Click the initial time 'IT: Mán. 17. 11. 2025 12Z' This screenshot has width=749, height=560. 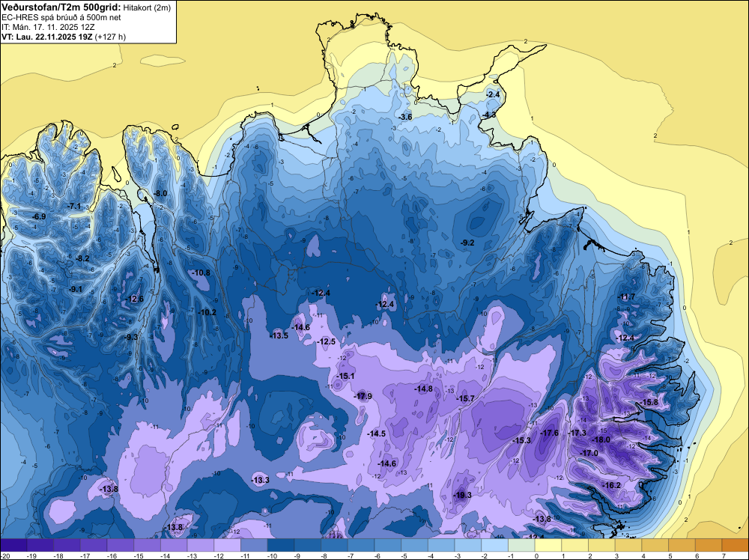48,27
